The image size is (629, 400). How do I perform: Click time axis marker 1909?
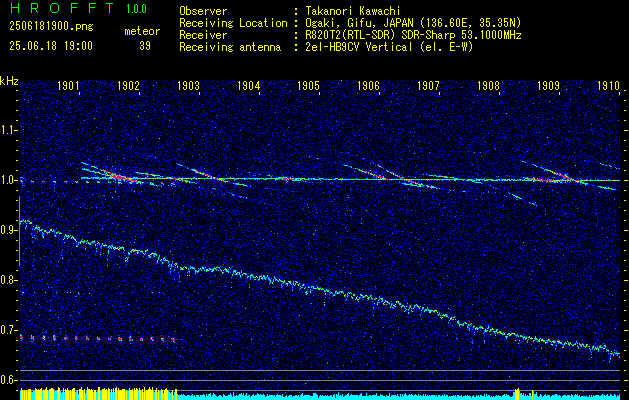[x=548, y=86]
